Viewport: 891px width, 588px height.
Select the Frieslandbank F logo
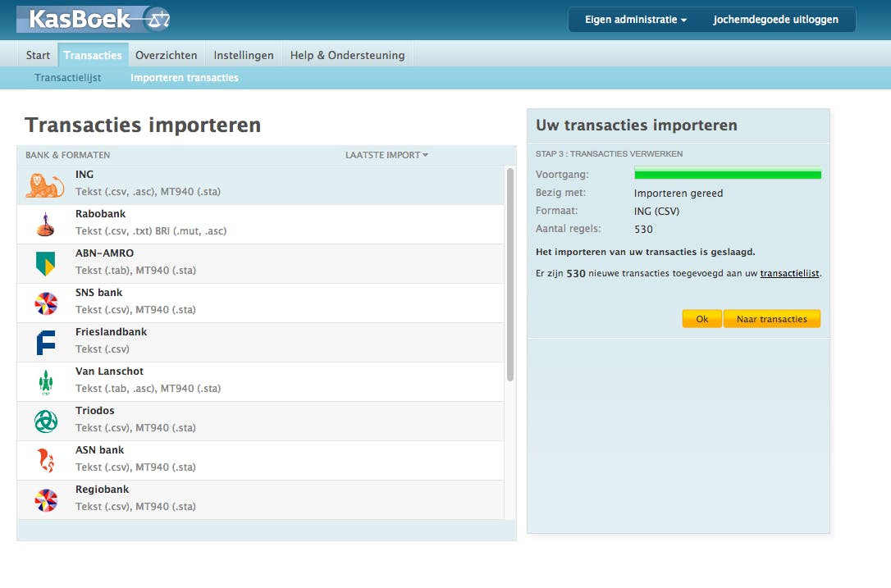(45, 343)
